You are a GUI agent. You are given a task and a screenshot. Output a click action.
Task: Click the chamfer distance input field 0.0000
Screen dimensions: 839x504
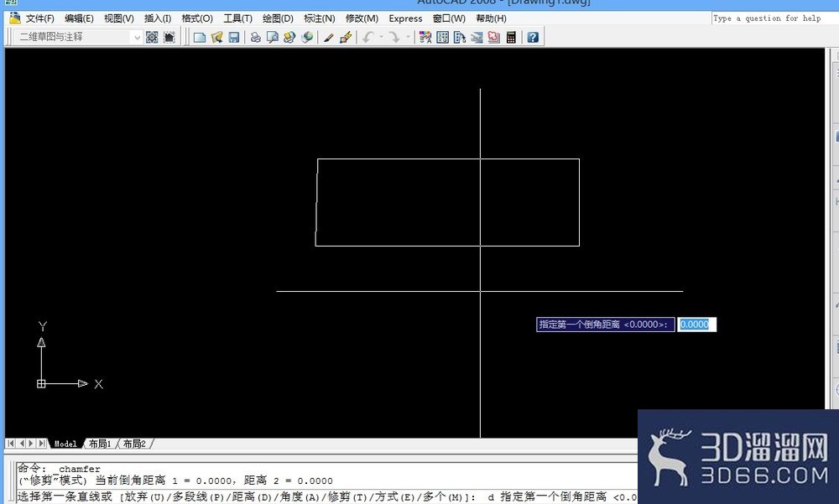[x=696, y=325]
